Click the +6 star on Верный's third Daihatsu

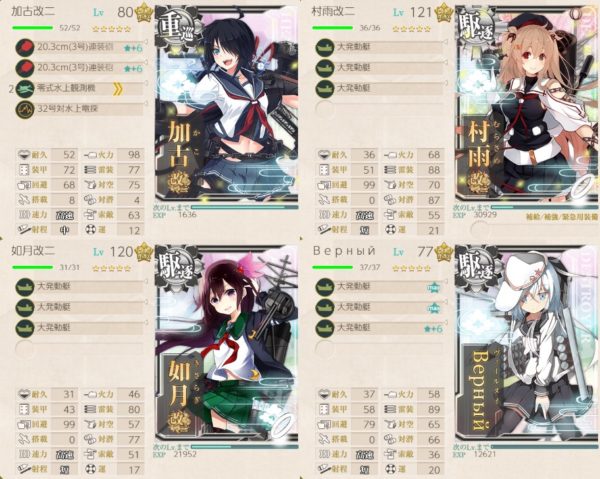(x=434, y=329)
